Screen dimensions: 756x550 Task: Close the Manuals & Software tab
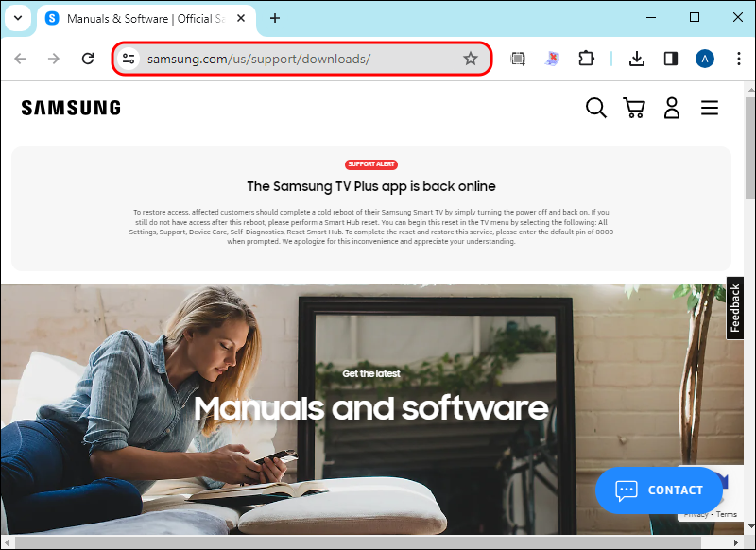pyautogui.click(x=241, y=18)
